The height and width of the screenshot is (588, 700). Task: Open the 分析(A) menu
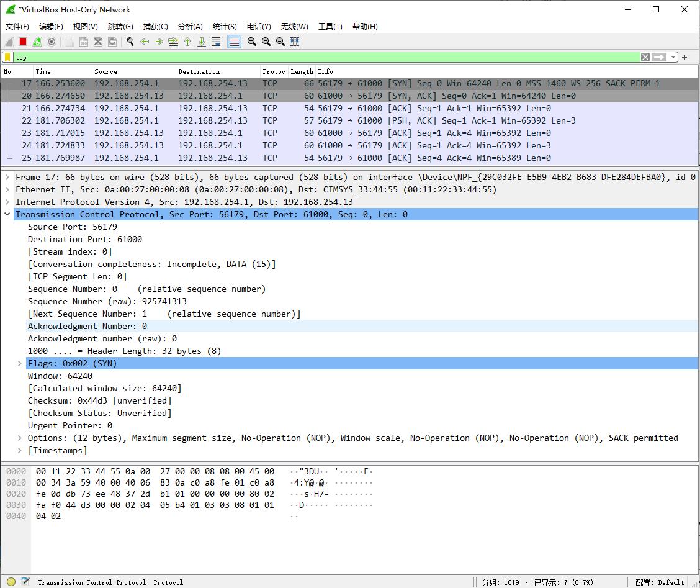click(x=190, y=27)
